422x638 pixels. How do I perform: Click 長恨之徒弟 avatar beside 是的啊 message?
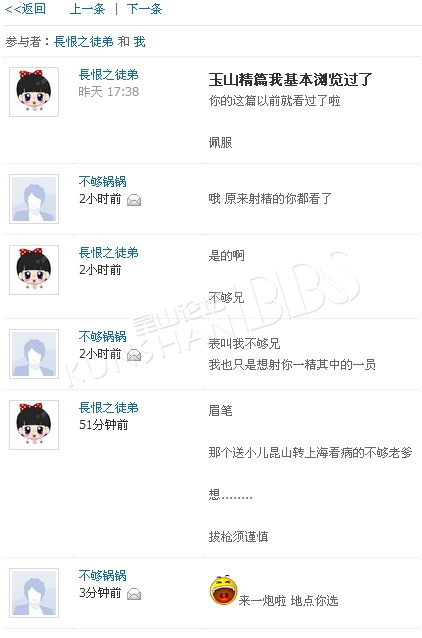point(34,270)
